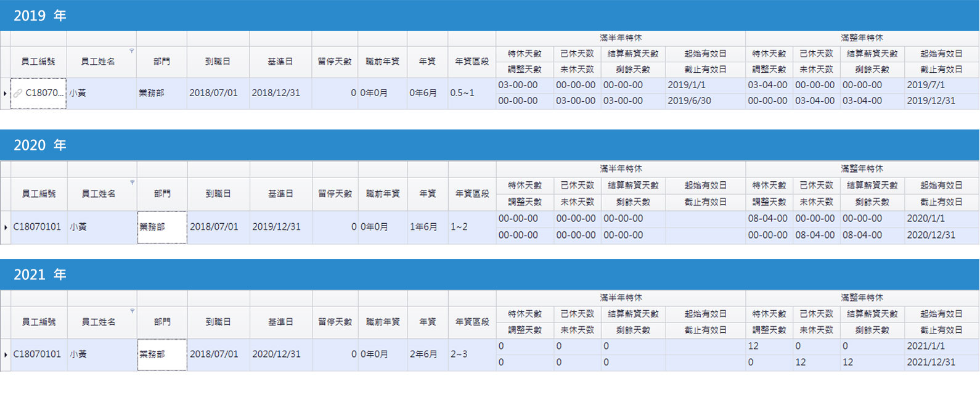980x397 pixels.
Task: Click base date 2020/12/31 in 2021 table
Action: tap(280, 355)
